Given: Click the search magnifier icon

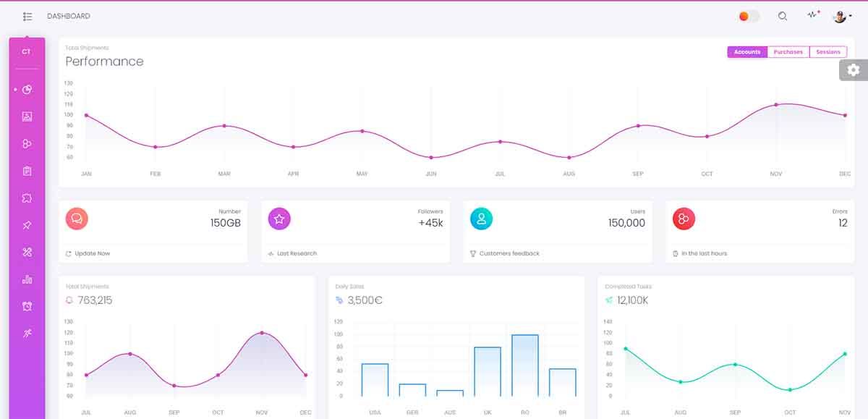Looking at the screenshot, I should click(x=783, y=16).
